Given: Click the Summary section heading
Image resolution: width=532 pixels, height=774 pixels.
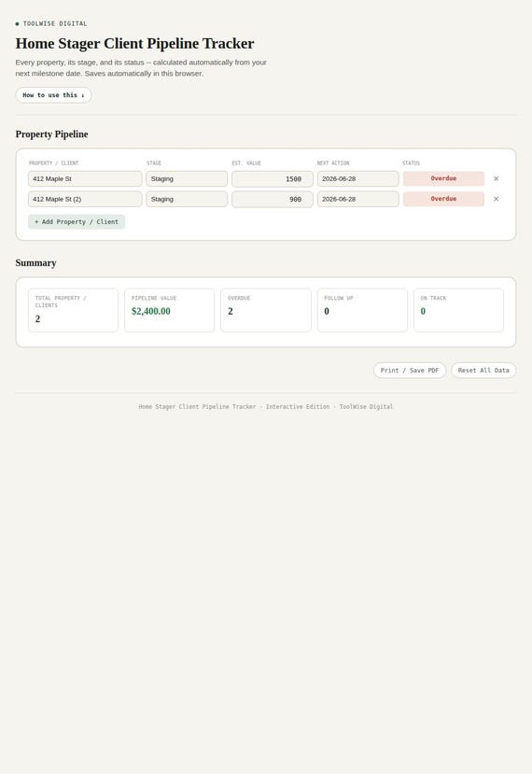Looking at the screenshot, I should point(36,263).
